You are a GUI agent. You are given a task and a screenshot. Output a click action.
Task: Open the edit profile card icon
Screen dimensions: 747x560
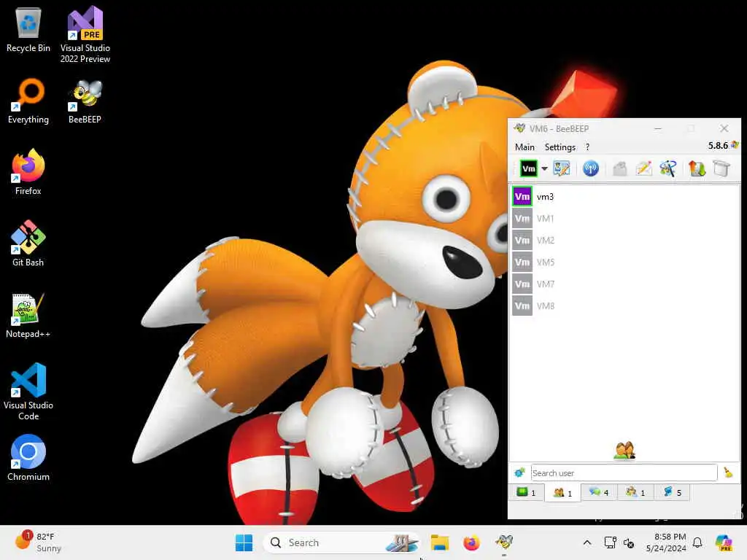pos(562,168)
